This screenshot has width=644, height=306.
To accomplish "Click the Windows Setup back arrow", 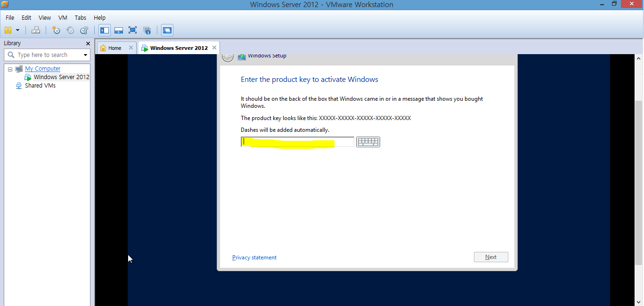I will click(228, 57).
